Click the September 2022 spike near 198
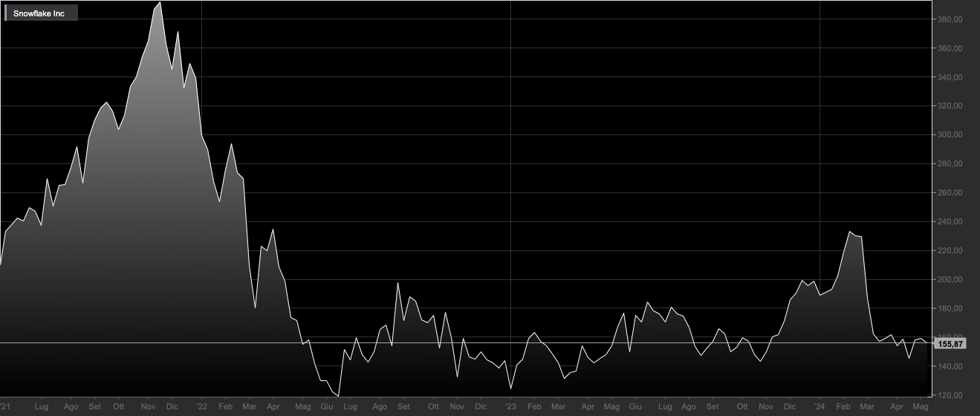This screenshot has height=416, width=980. [398, 283]
